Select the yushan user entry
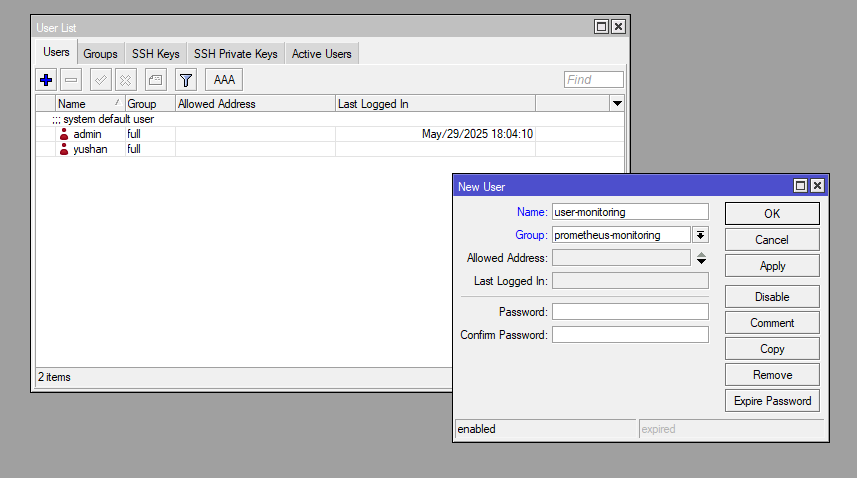857x478 pixels. tap(89, 149)
